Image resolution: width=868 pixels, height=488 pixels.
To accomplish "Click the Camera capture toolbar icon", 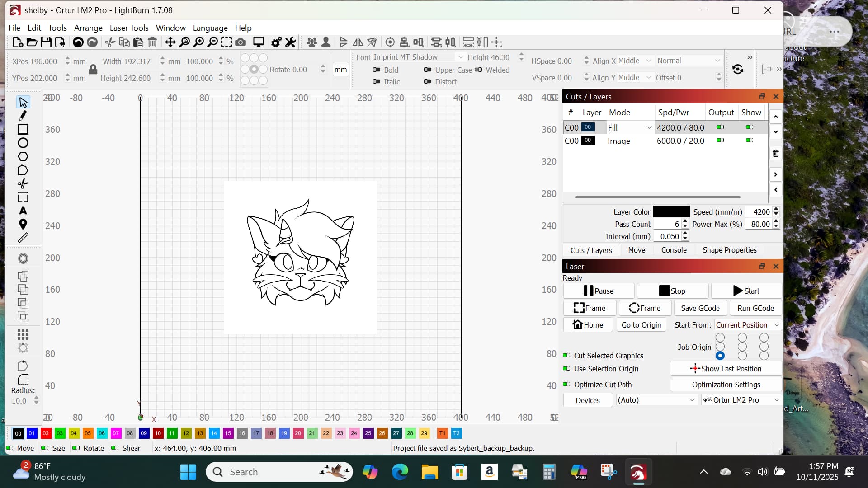I will point(241,42).
